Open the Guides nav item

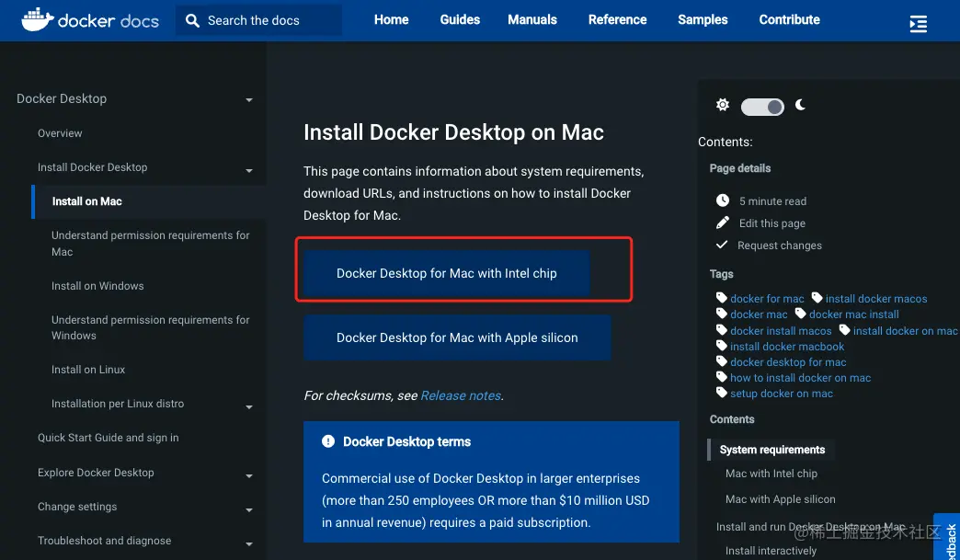tap(460, 19)
